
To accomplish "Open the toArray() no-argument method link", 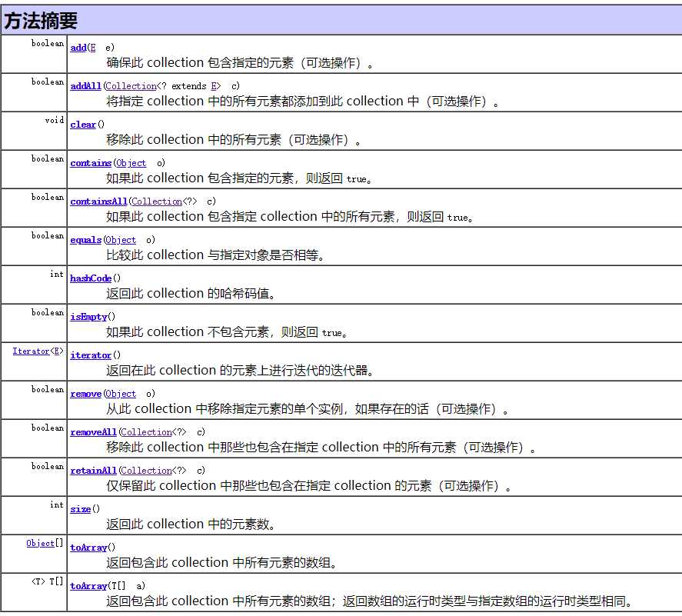I will [88, 548].
